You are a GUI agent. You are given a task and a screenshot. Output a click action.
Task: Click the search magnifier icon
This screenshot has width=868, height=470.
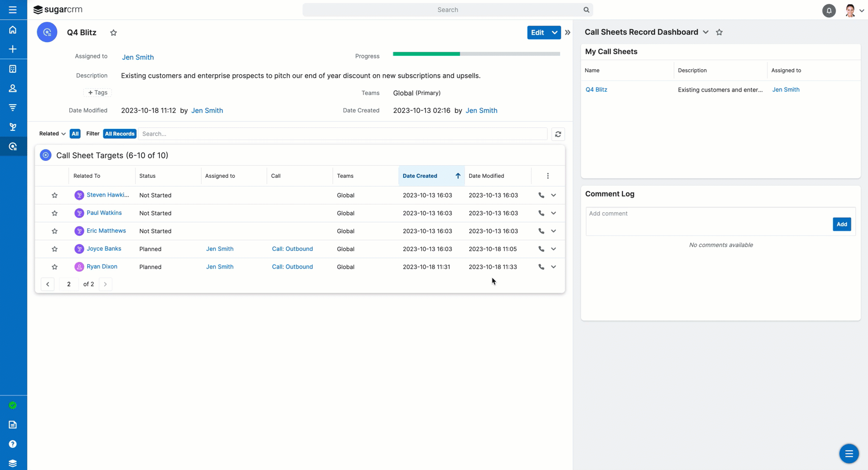586,10
